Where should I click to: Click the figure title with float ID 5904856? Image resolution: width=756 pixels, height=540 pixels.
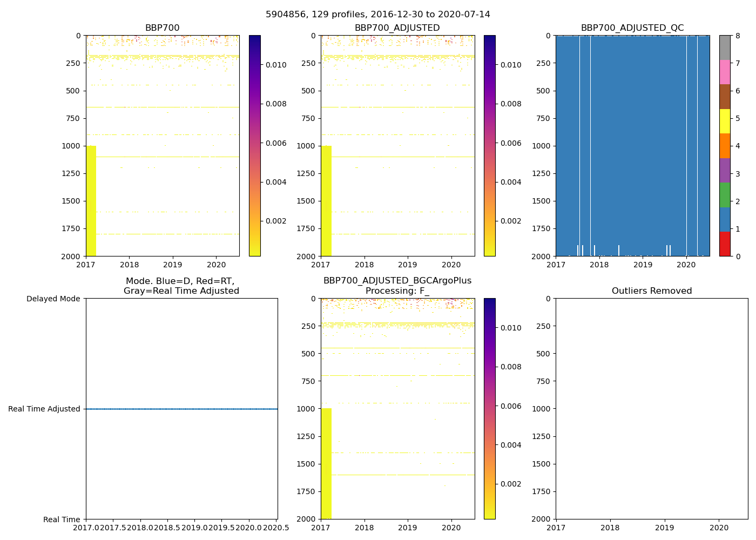377,15
